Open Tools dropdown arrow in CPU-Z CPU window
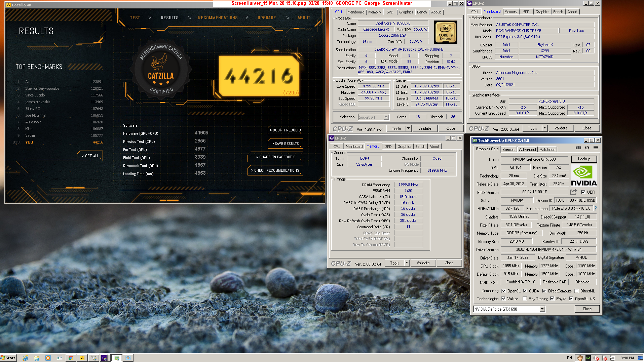 pos(408,128)
